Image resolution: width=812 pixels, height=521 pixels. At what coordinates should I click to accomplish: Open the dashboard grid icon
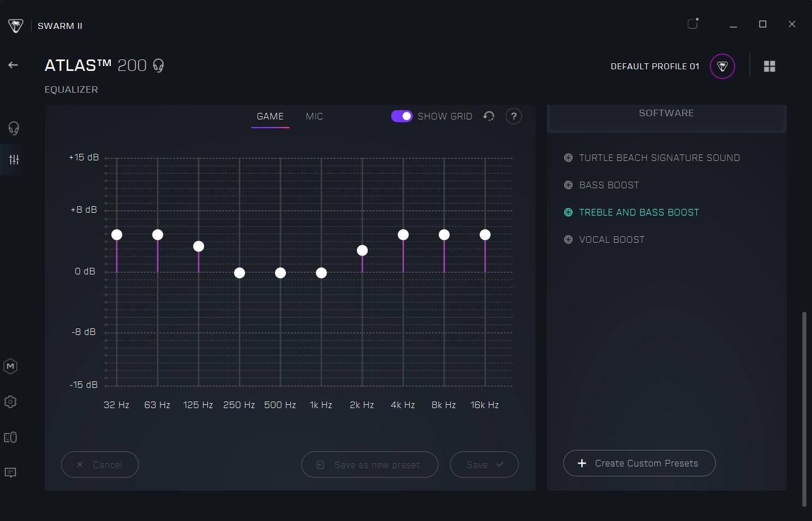(769, 67)
